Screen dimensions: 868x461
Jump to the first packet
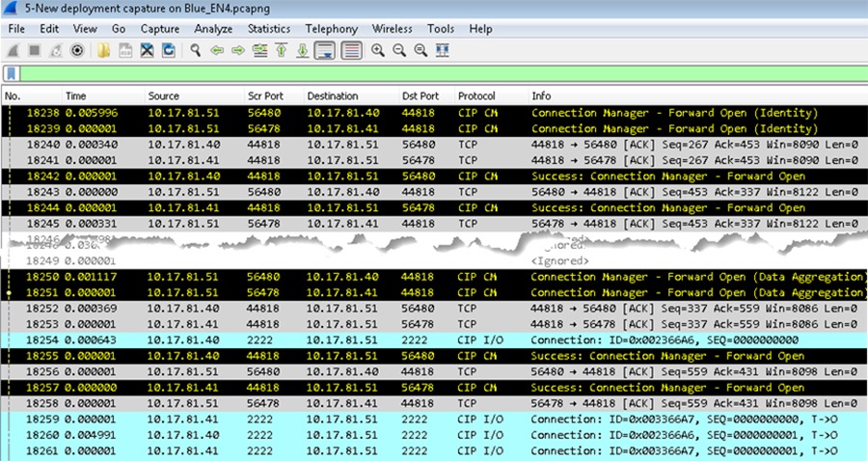(x=282, y=51)
